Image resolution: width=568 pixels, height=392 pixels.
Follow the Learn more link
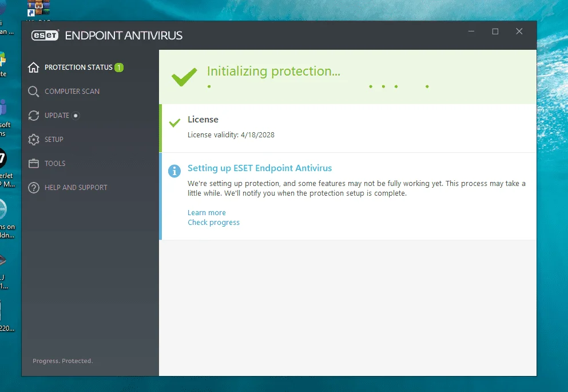point(206,213)
